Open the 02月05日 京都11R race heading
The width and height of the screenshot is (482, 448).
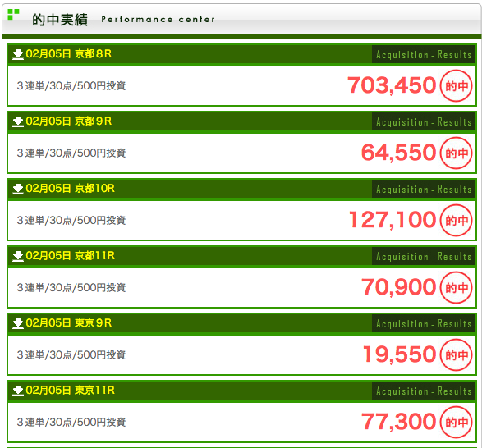(x=71, y=256)
